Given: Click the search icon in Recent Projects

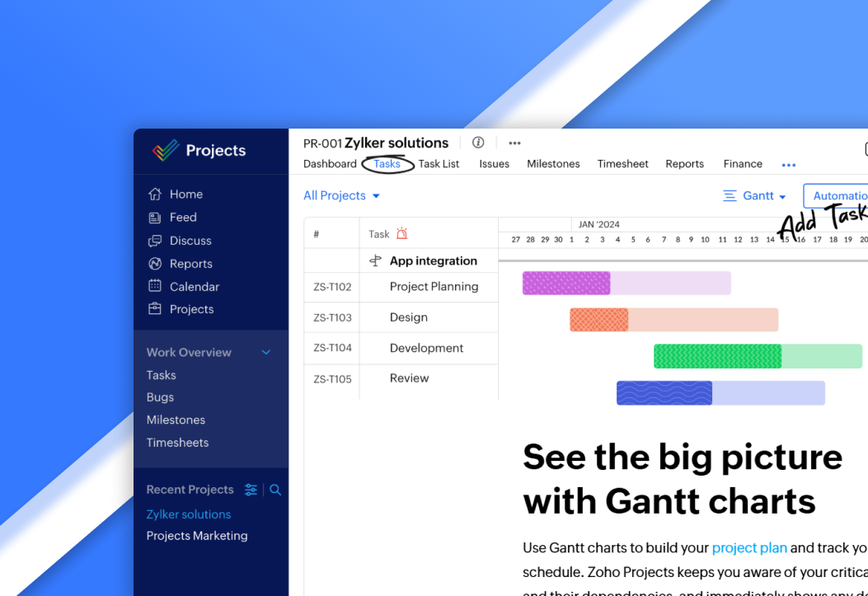Looking at the screenshot, I should pos(275,490).
